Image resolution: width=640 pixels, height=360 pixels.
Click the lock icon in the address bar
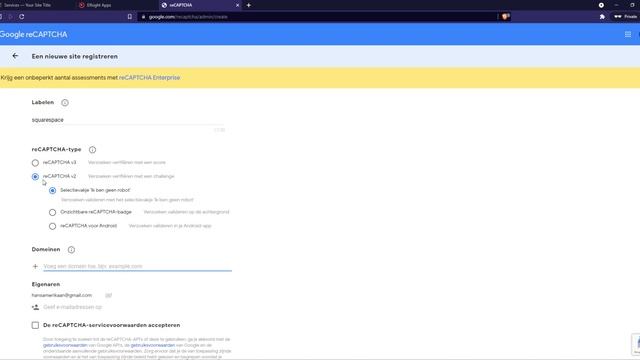click(x=143, y=17)
